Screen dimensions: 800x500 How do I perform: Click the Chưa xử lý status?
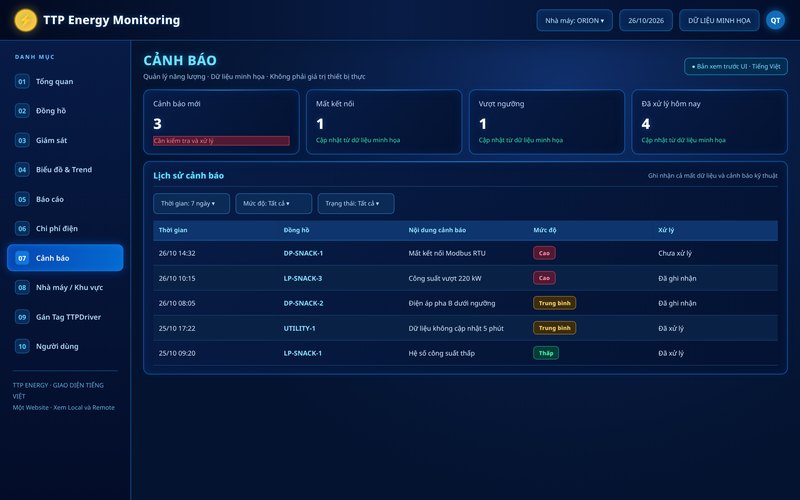674,253
